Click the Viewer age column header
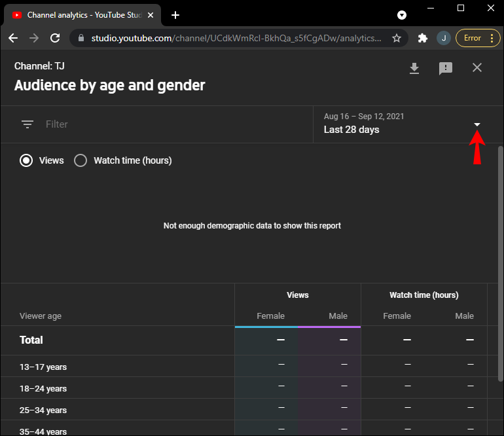504x436 pixels. pos(41,316)
